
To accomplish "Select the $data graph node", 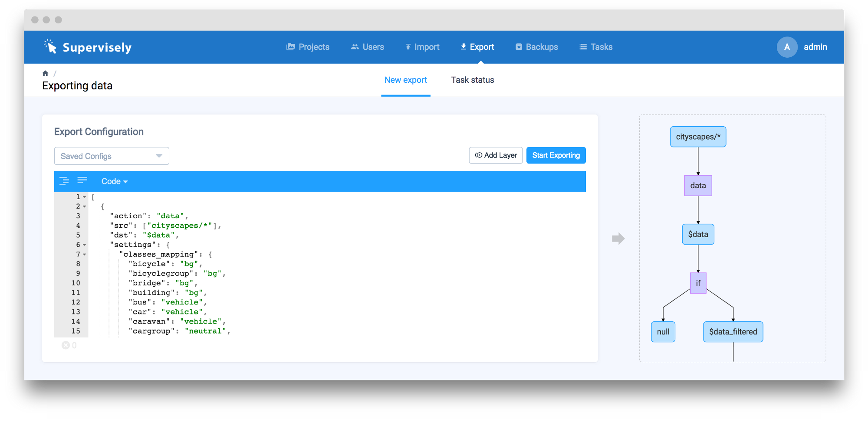I will 698,234.
